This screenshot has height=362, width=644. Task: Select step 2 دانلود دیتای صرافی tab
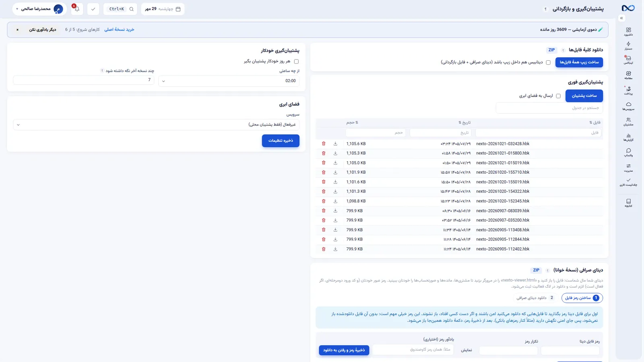pyautogui.click(x=535, y=298)
